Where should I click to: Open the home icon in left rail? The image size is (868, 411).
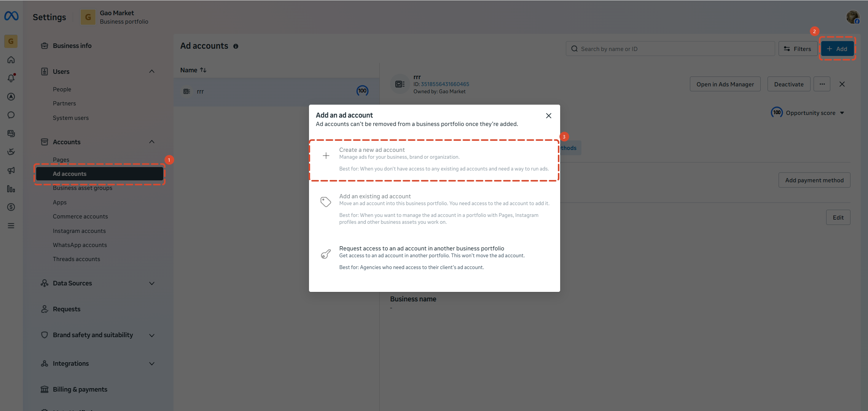coord(11,60)
